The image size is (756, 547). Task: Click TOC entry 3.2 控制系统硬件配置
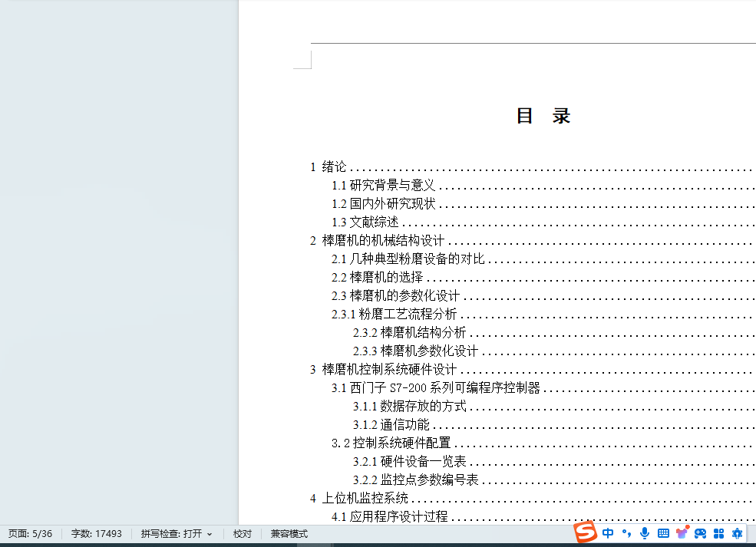(x=391, y=443)
